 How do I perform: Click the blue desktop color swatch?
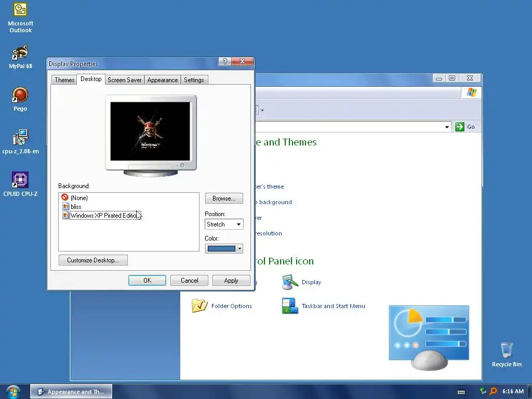221,249
